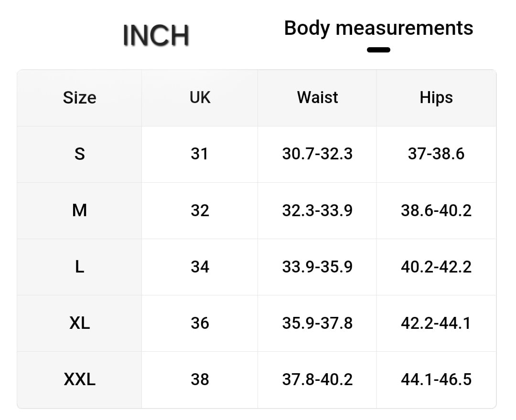This screenshot has width=516, height=420.
Task: Select the XL size row label
Action: 79,323
